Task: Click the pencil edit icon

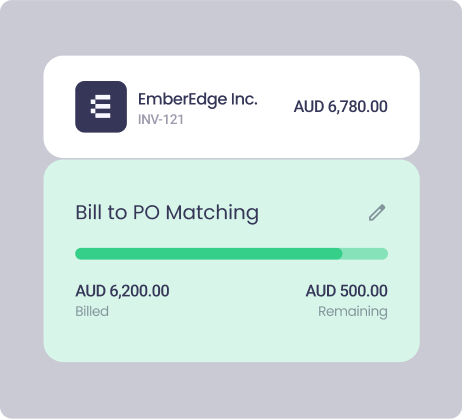Action: [x=377, y=213]
